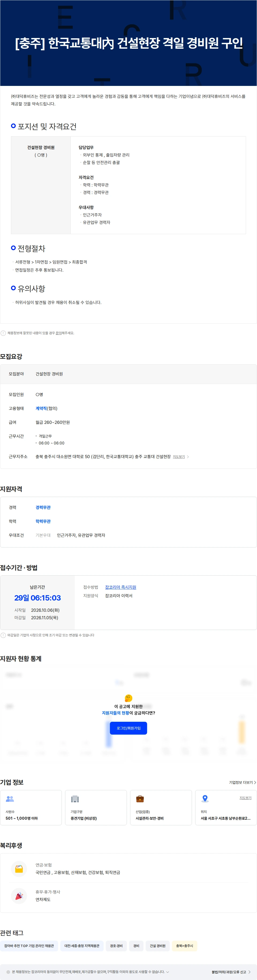Click the 시작일 2026.10.06(화) date
257x980 pixels.
point(45,610)
